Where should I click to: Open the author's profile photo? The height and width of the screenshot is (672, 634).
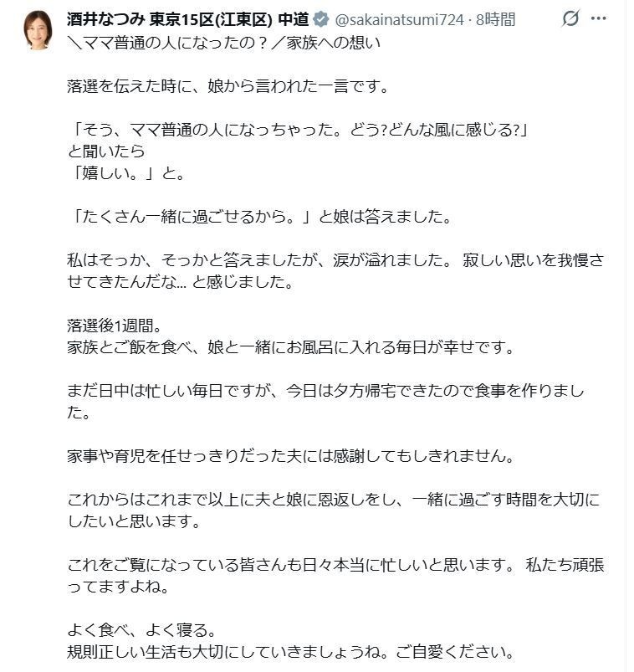pos(38,30)
